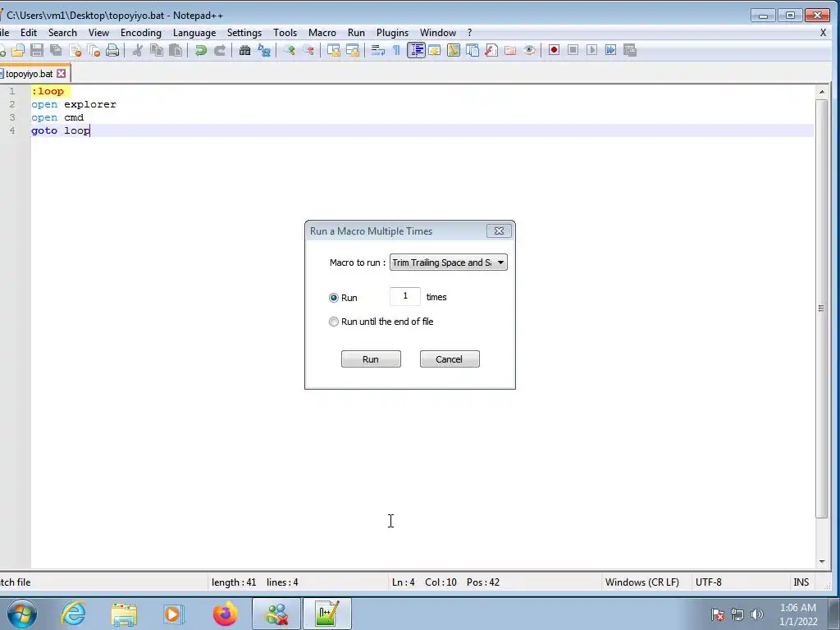Click the macro Playback icon
This screenshot has width=840, height=630.
pos(592,50)
